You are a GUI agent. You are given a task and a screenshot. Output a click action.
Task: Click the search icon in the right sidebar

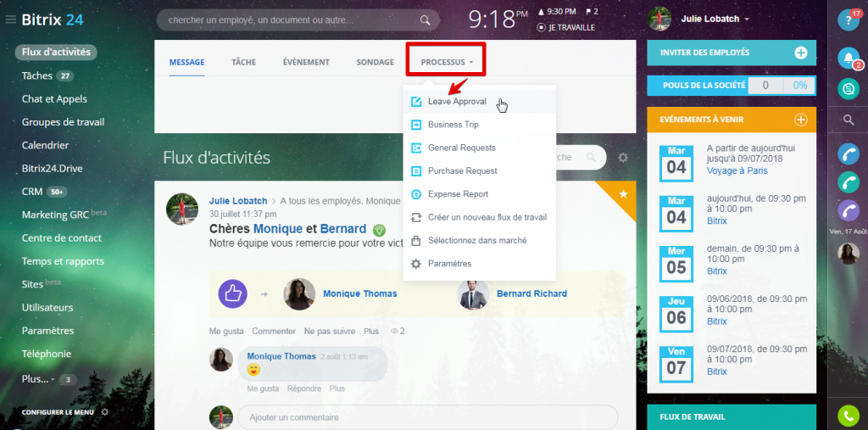pos(848,120)
